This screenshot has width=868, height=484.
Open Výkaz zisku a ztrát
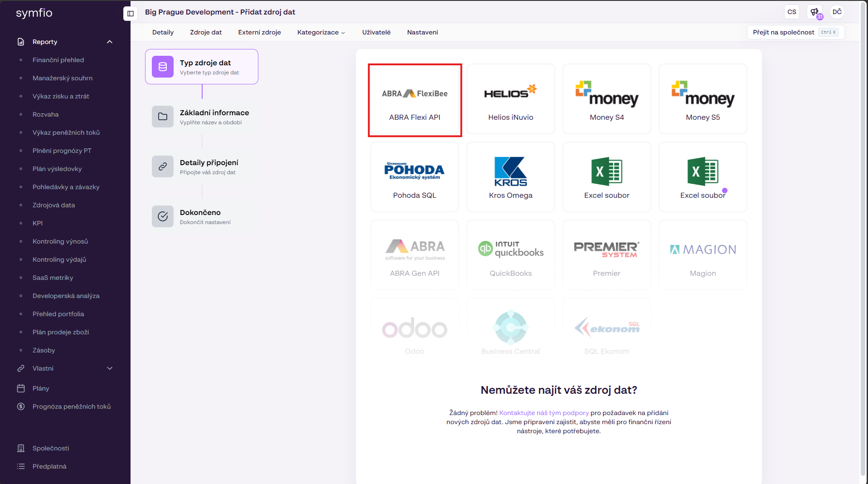click(x=61, y=96)
